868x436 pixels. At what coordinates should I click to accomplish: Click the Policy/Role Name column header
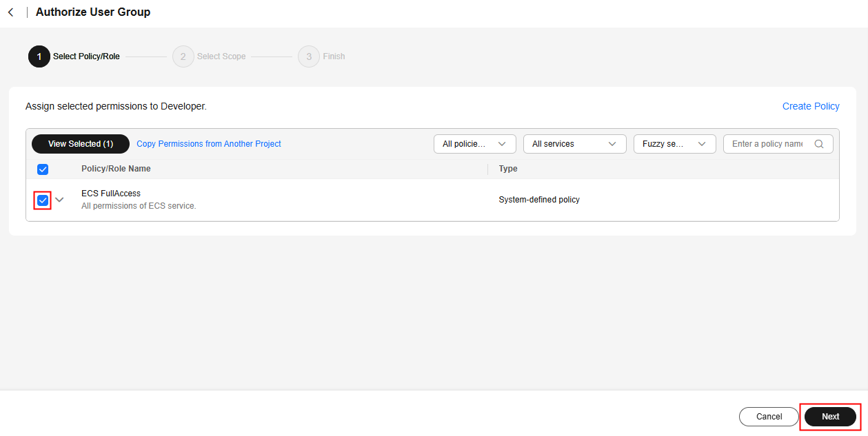(116, 169)
